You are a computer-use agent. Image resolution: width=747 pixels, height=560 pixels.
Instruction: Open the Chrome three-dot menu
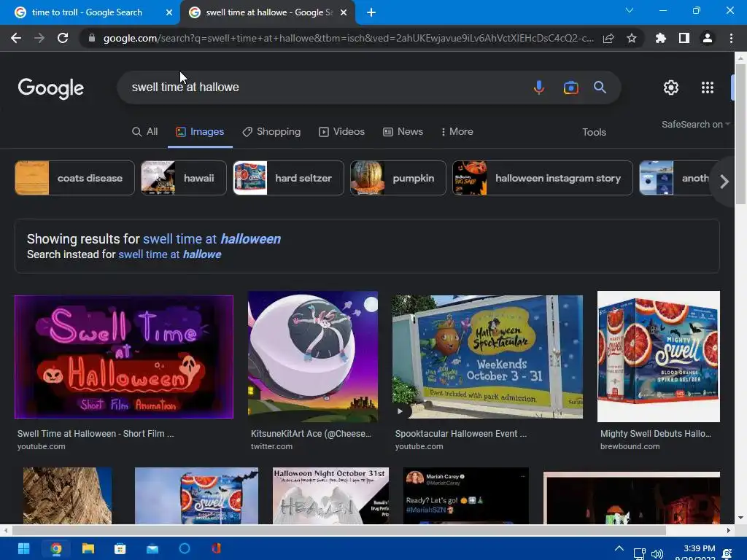point(731,38)
